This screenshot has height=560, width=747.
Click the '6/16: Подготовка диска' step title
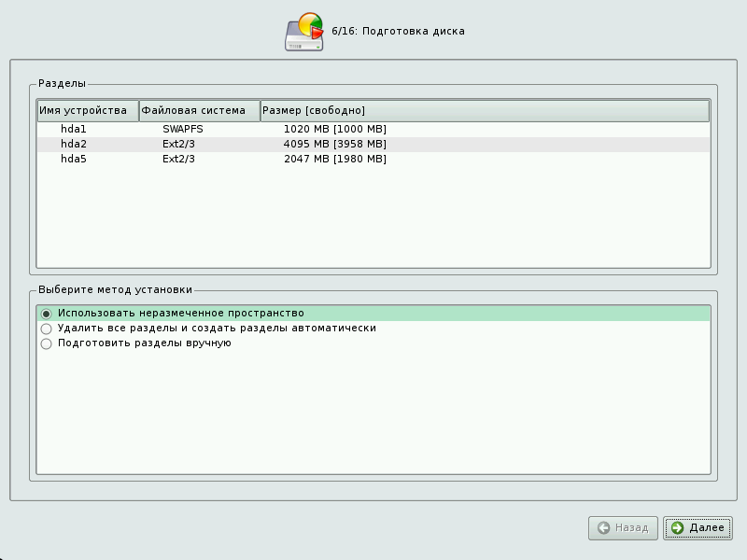(398, 32)
